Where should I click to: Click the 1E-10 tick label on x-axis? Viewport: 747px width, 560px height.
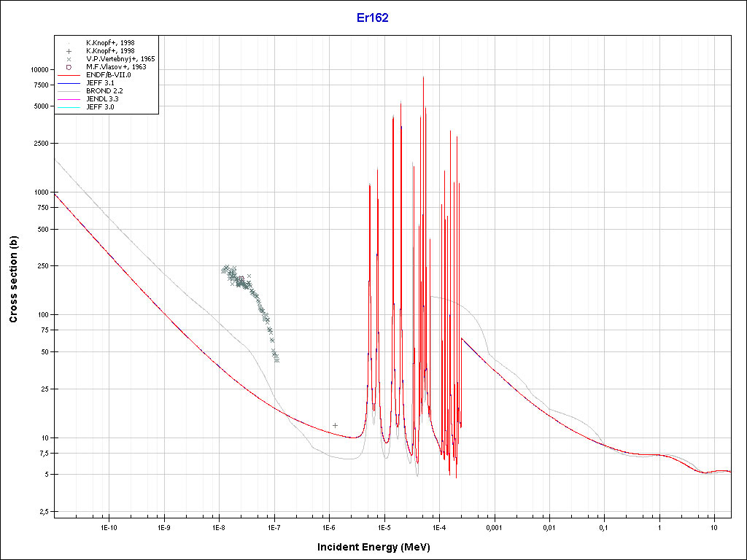108,526
